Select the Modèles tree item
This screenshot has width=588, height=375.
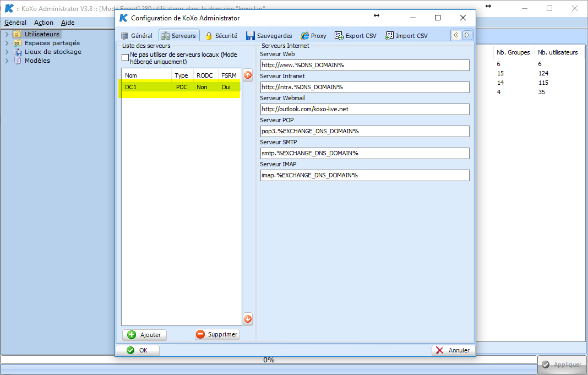(37, 61)
